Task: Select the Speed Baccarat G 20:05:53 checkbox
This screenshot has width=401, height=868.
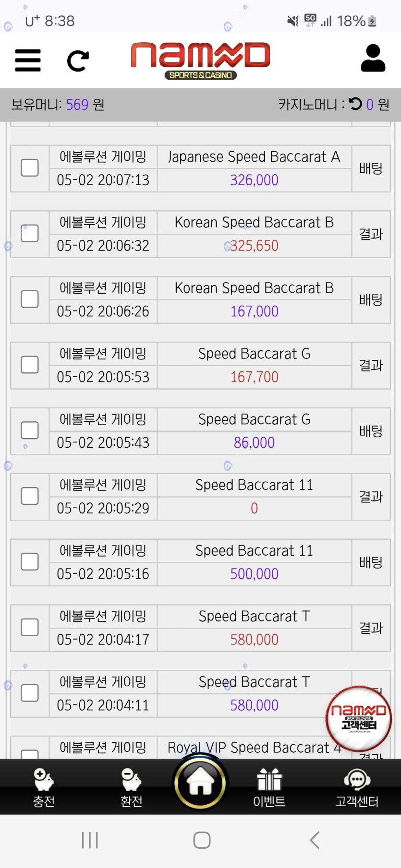Action: click(x=30, y=365)
